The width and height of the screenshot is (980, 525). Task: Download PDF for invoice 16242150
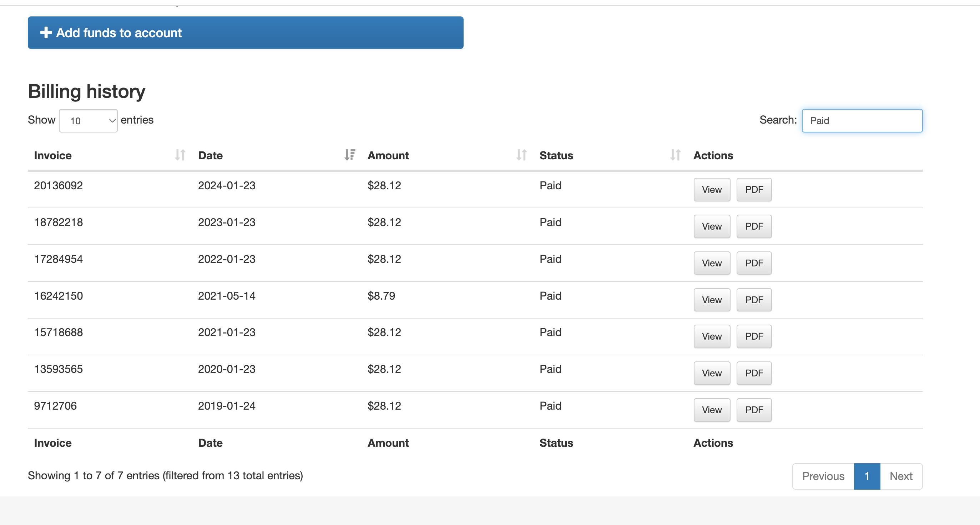[754, 300]
